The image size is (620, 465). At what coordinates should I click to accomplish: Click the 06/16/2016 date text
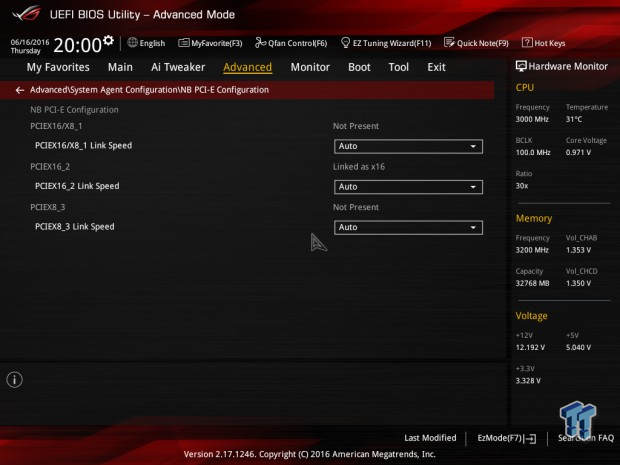[30, 42]
